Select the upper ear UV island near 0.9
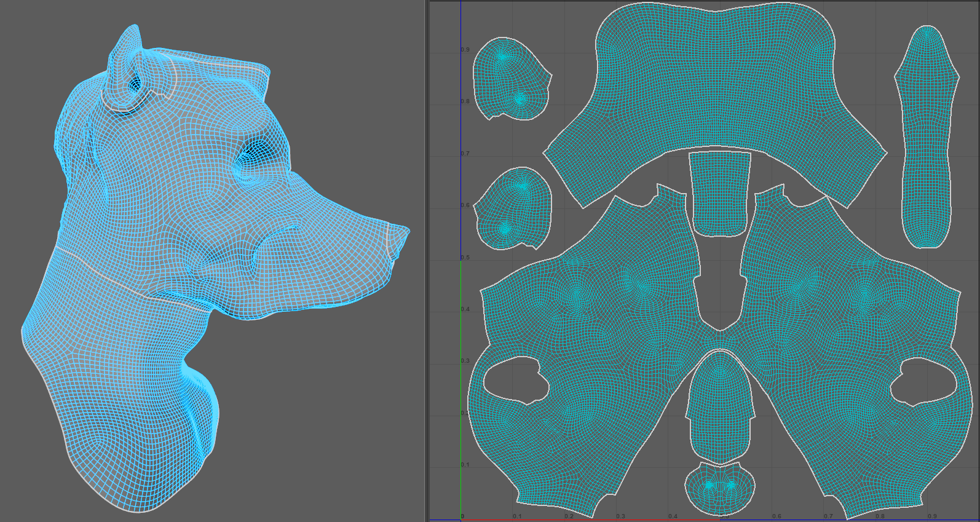980x522 pixels. [x=512, y=79]
